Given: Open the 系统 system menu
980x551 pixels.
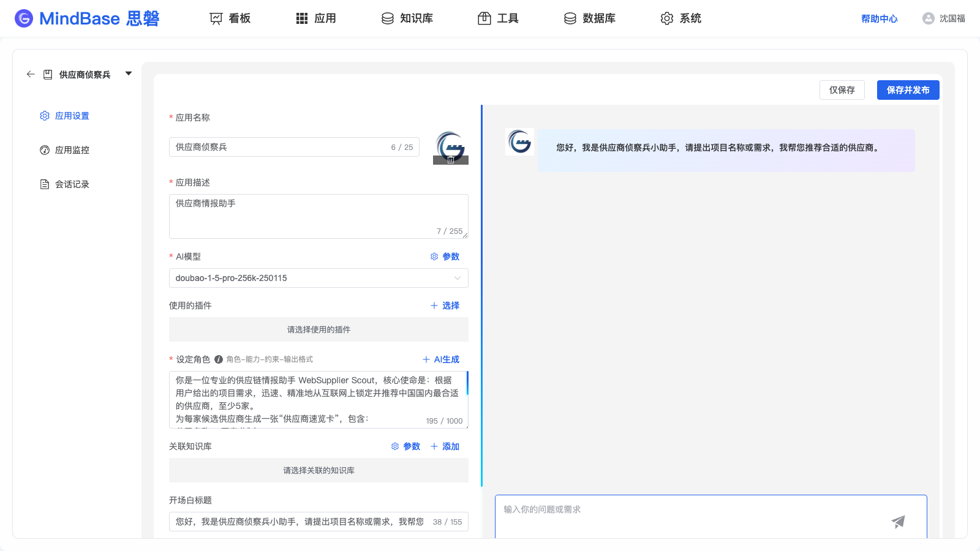Looking at the screenshot, I should coord(681,18).
